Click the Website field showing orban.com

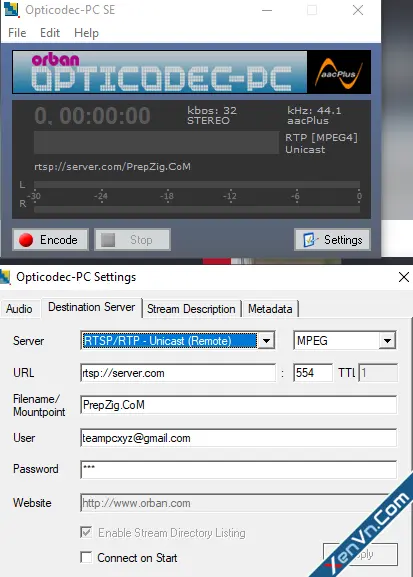point(239,503)
